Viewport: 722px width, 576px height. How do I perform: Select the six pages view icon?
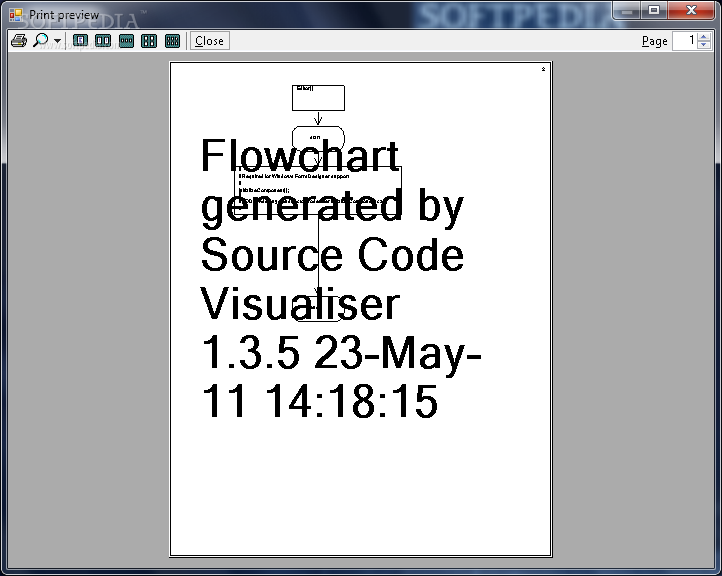coord(172,41)
